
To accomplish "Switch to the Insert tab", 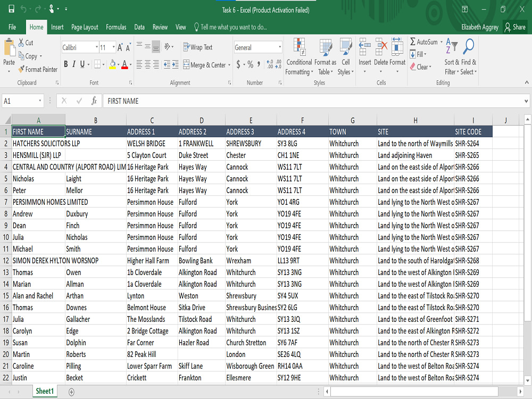I will pyautogui.click(x=57, y=27).
